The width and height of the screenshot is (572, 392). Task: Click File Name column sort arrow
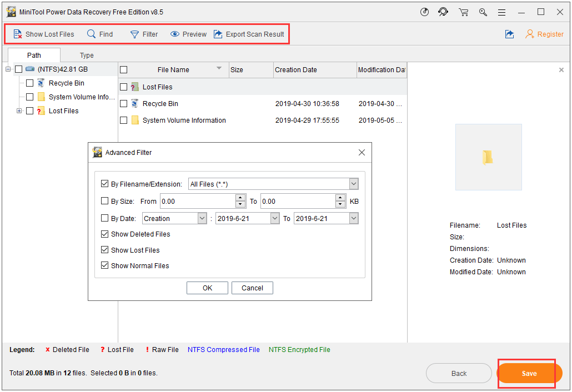(x=219, y=68)
